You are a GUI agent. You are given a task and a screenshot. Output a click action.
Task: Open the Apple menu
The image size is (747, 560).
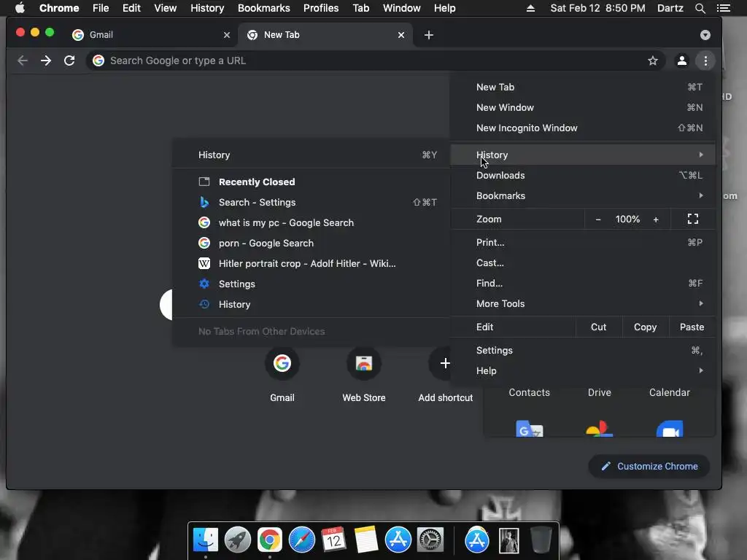[20, 8]
